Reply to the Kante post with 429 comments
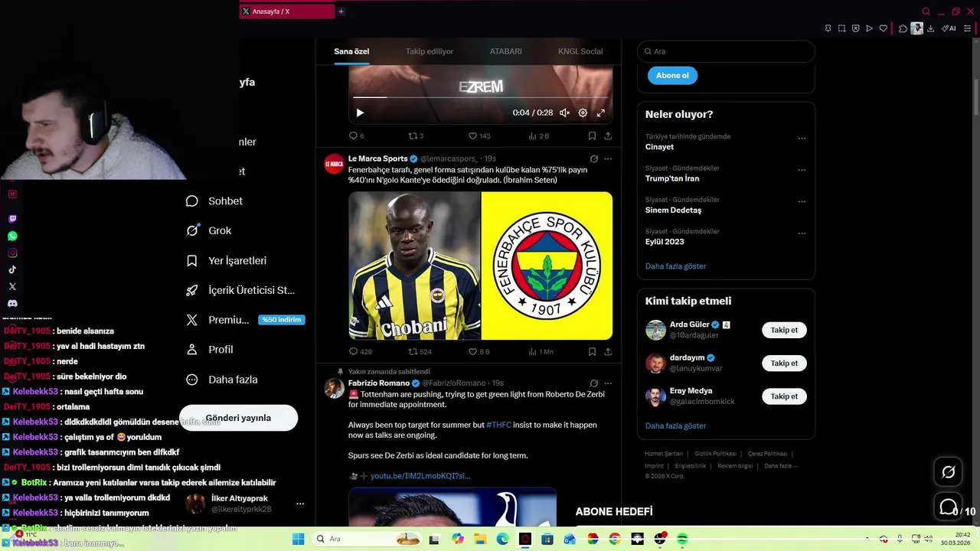Screen dimensions: 980x551 [360, 352]
